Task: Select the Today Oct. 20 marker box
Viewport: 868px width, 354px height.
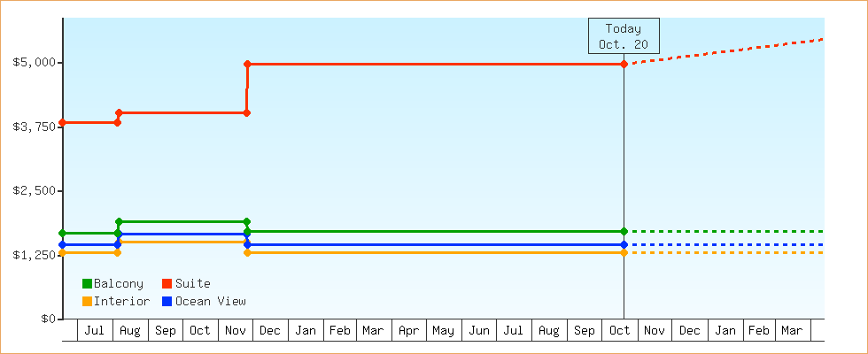Action: 624,36
